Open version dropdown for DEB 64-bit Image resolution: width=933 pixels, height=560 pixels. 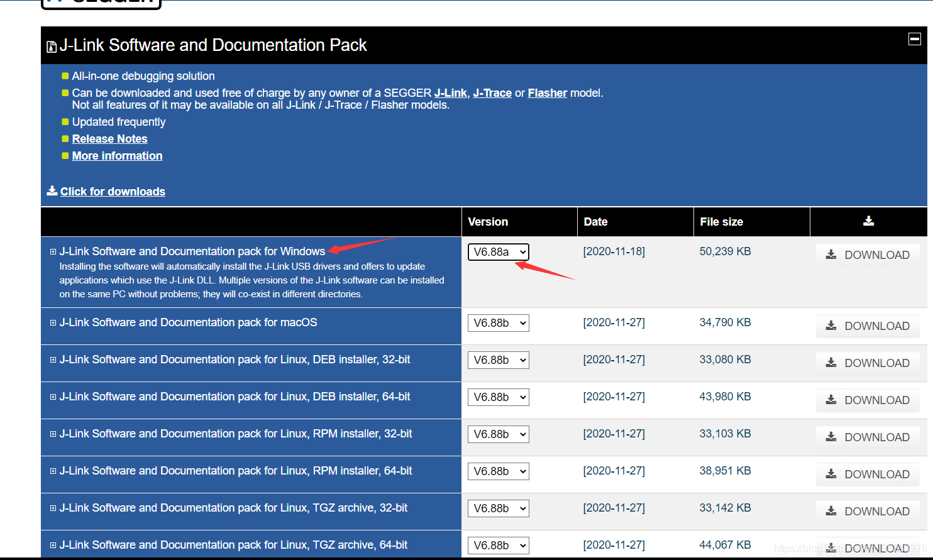(498, 397)
